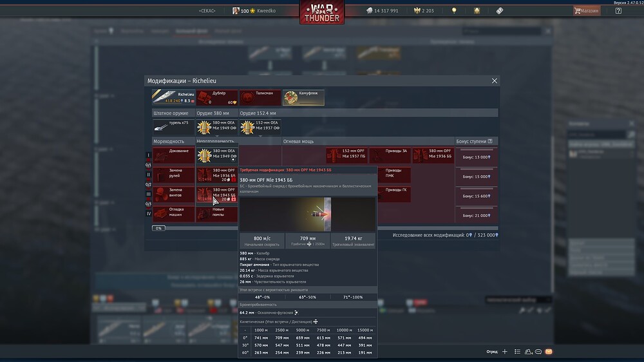Click the tier III rank marker
Screen dimensions: 644x362
(148, 194)
